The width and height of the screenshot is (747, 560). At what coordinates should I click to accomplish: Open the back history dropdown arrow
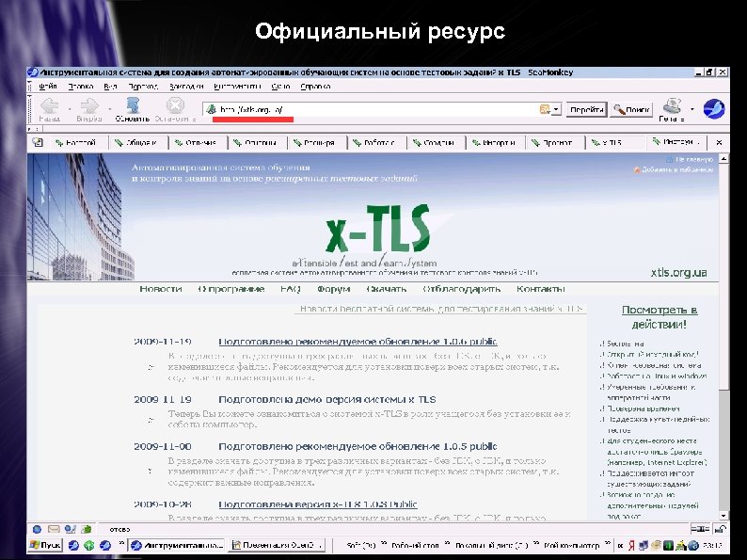[x=70, y=109]
